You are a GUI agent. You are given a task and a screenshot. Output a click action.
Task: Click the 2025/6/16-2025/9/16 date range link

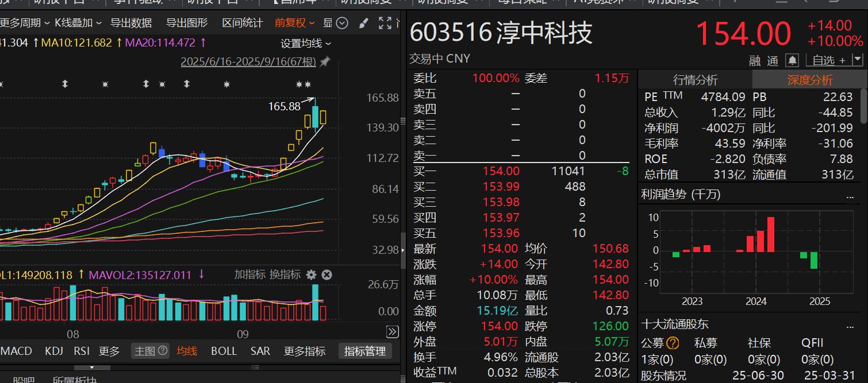(x=248, y=61)
